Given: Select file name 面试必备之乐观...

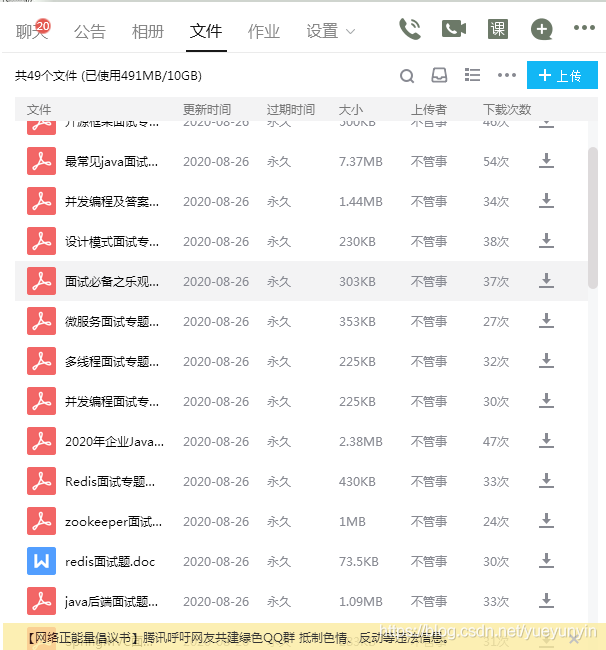Looking at the screenshot, I should 112,281.
